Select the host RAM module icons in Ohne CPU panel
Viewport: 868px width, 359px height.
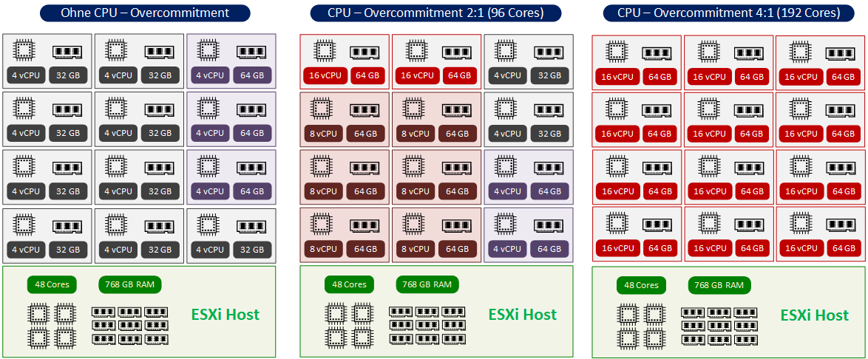pyautogui.click(x=130, y=326)
